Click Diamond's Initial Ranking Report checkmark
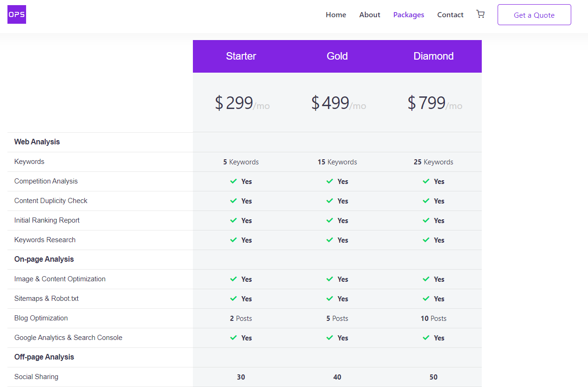Screen dimensions: 588x387 [x=426, y=220]
